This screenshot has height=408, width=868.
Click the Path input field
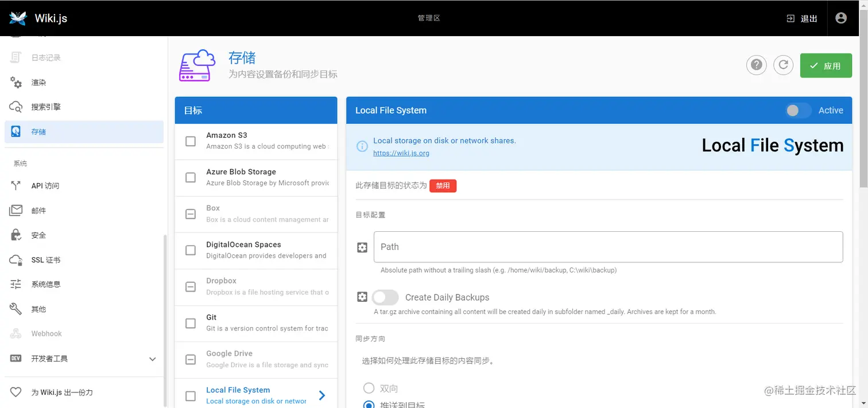pos(608,247)
